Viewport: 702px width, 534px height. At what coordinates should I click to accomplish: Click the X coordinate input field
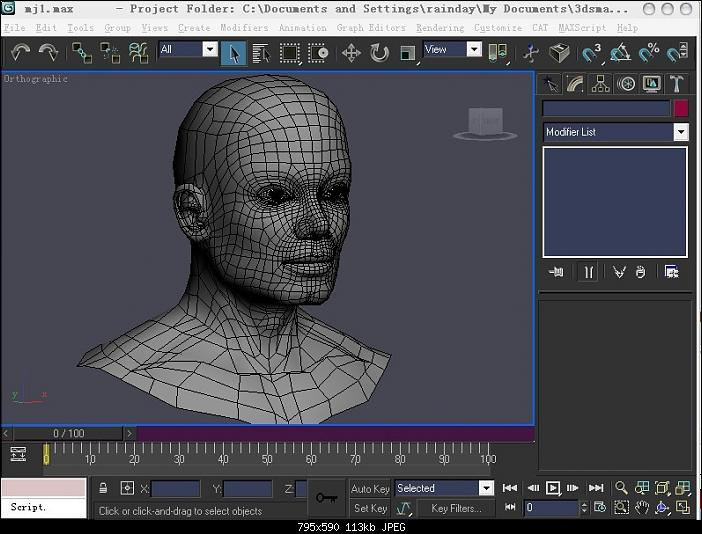pos(175,489)
